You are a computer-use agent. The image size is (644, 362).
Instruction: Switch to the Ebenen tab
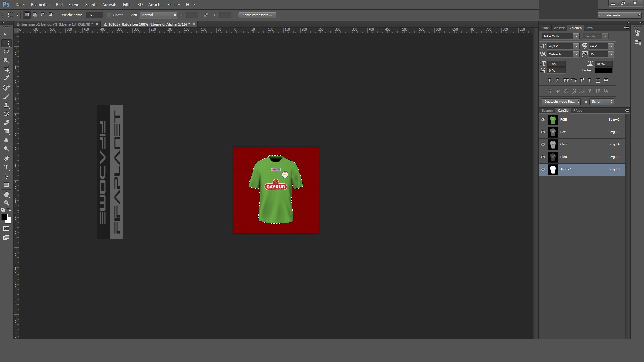click(x=547, y=111)
